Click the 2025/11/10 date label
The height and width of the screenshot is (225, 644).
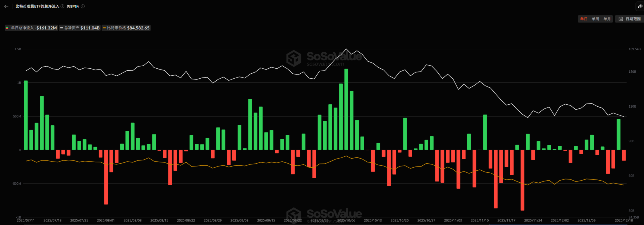tap(480, 220)
